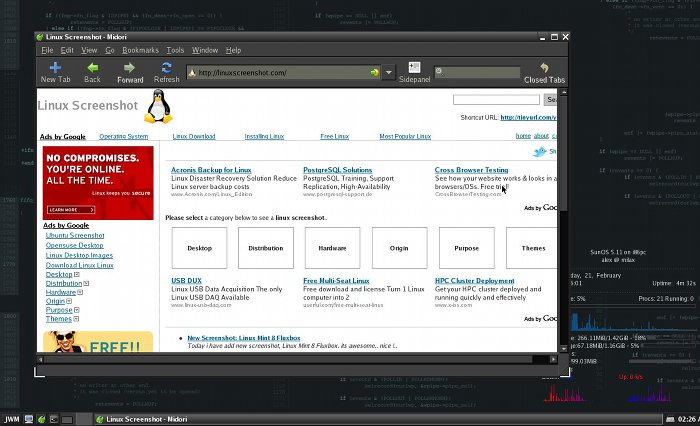The image size is (700, 426).
Task: Open a new tab with the New Tab button
Action: coord(55,73)
